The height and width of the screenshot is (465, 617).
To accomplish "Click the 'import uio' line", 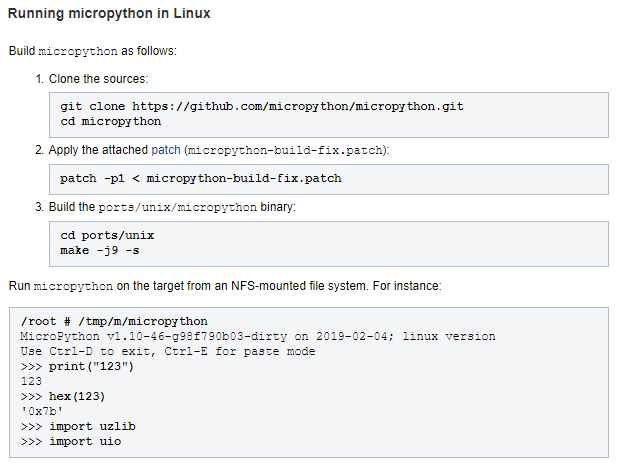I will click(x=71, y=441).
